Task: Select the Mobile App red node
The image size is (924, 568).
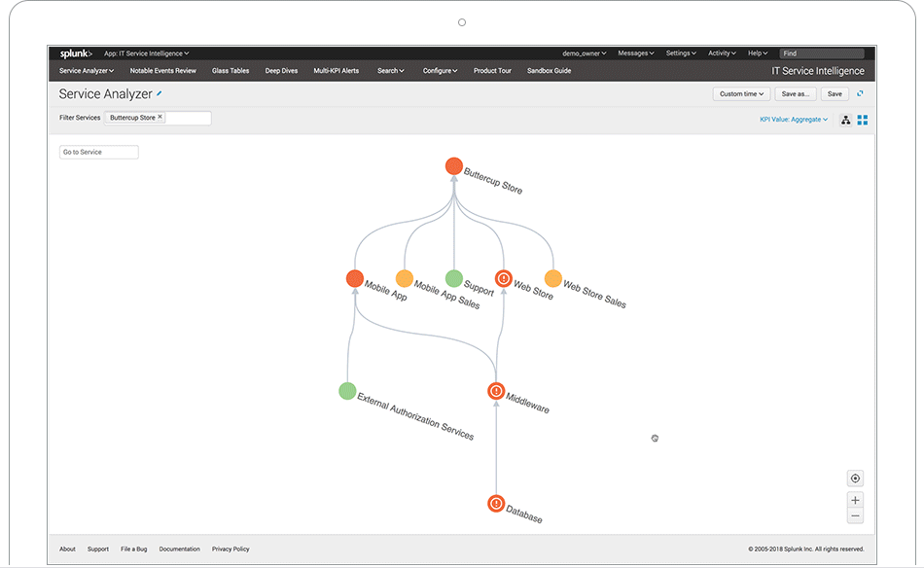Action: [355, 278]
